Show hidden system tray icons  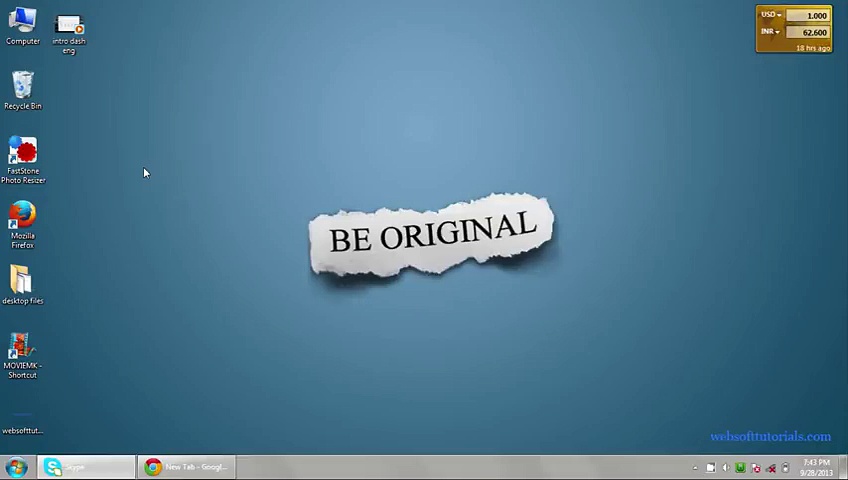click(x=695, y=468)
